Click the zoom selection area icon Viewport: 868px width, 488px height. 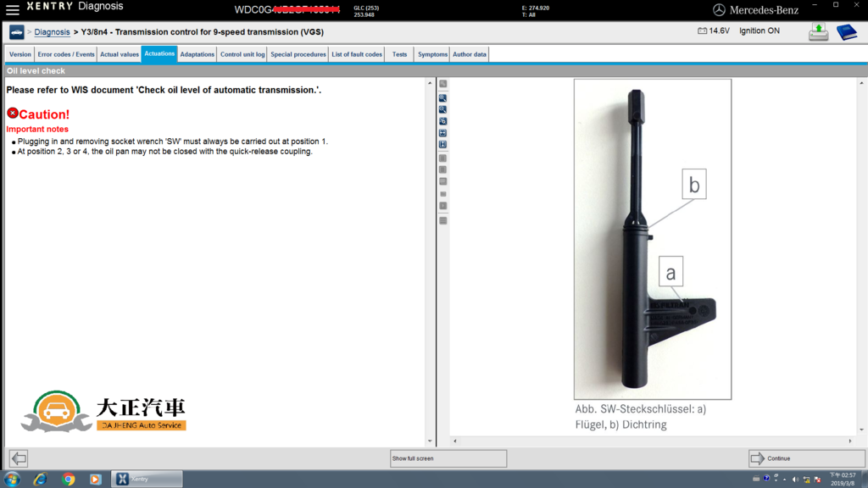point(442,121)
